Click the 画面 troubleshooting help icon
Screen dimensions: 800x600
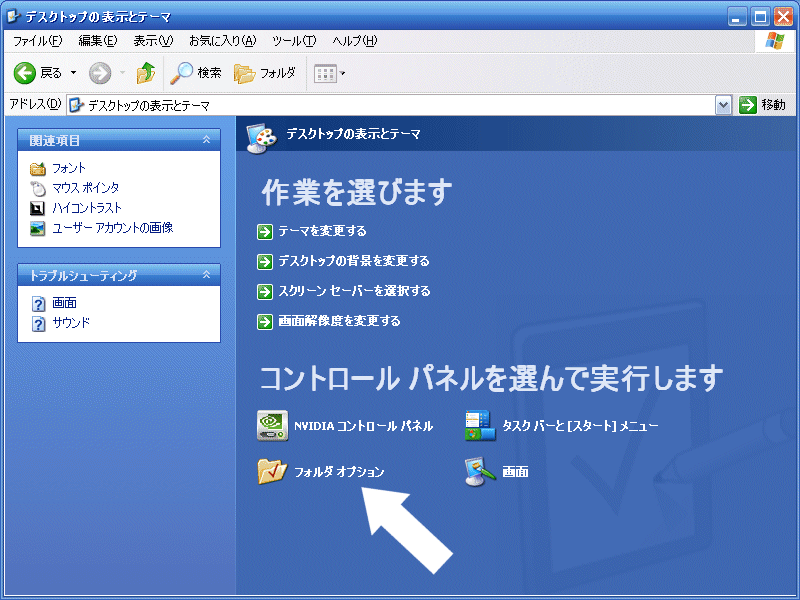point(38,304)
